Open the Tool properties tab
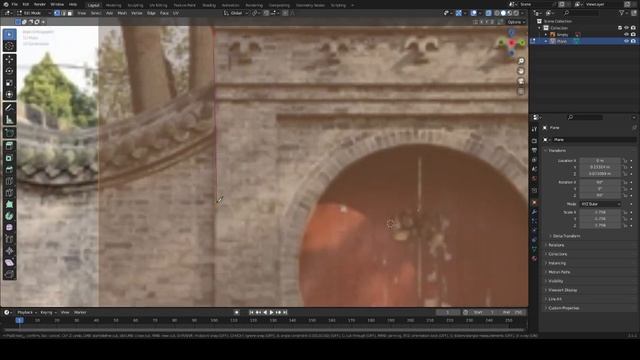The image size is (640, 360). point(534,129)
